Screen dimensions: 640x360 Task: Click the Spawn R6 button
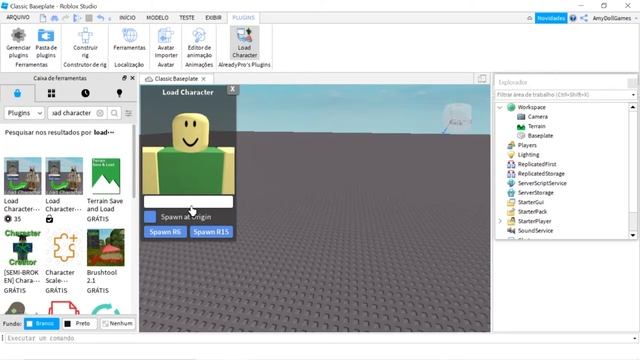pyautogui.click(x=165, y=232)
